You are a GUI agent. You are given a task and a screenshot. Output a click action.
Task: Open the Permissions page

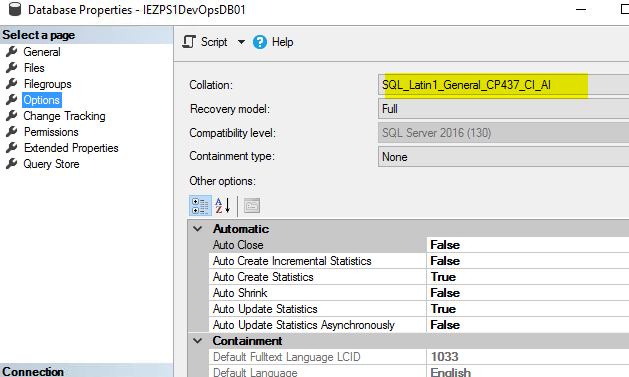click(x=51, y=132)
